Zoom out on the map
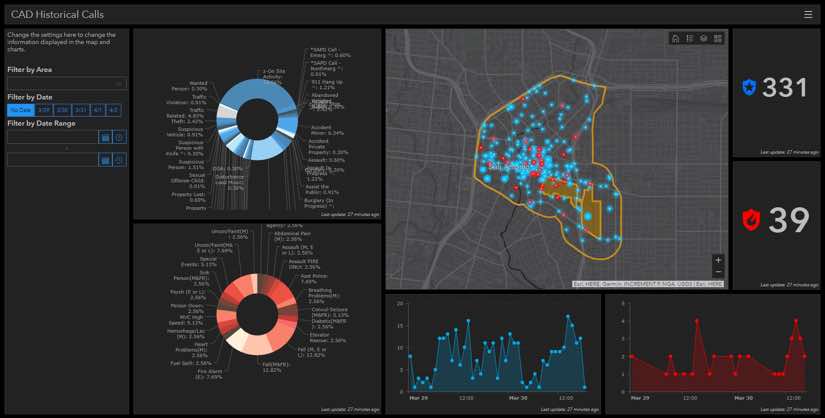Screen dimensions: 825x418 (x=718, y=272)
